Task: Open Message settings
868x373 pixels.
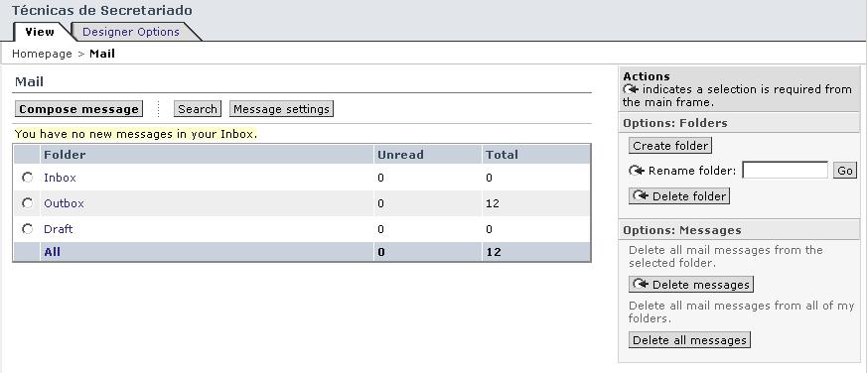Action: tap(281, 109)
